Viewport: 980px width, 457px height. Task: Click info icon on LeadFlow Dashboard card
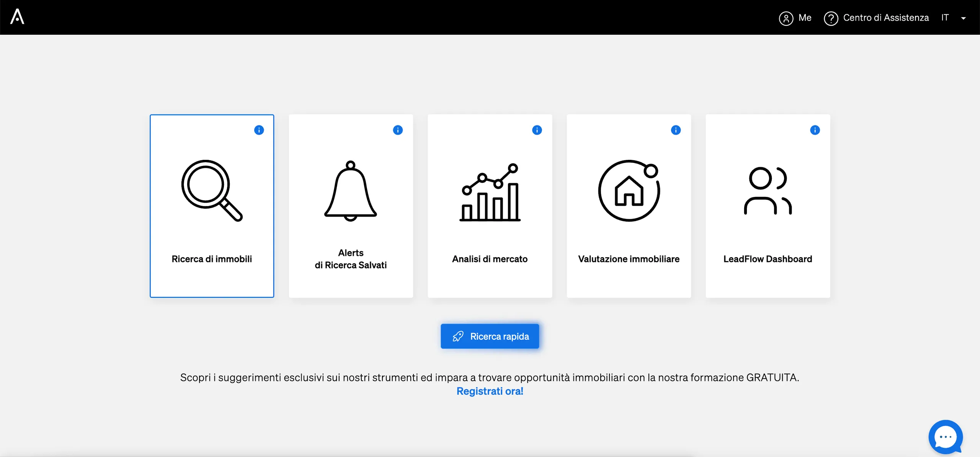(x=815, y=130)
